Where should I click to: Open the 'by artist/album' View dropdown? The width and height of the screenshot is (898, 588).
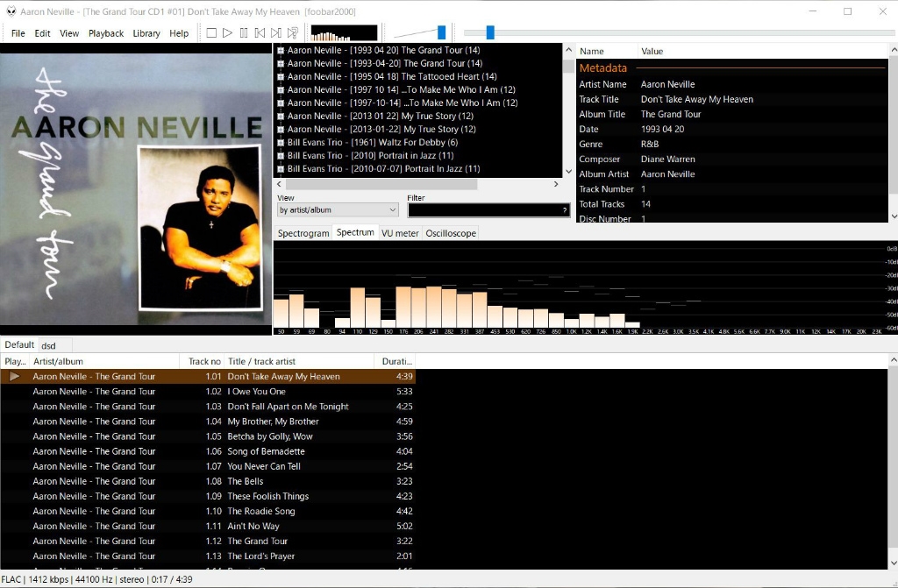pos(338,210)
